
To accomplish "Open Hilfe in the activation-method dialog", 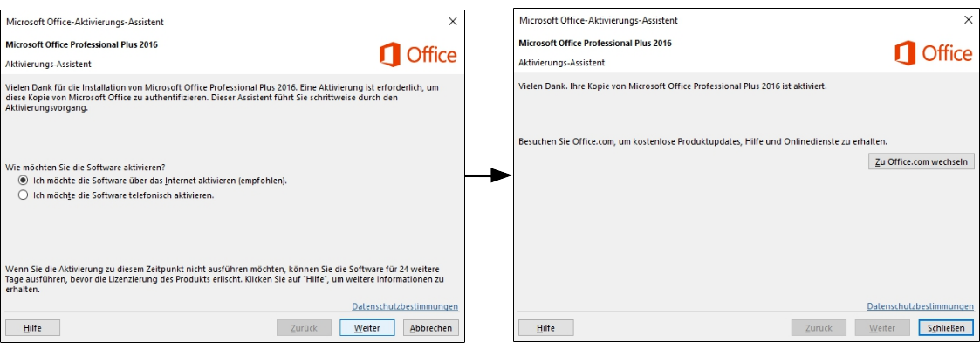I will pos(32,328).
